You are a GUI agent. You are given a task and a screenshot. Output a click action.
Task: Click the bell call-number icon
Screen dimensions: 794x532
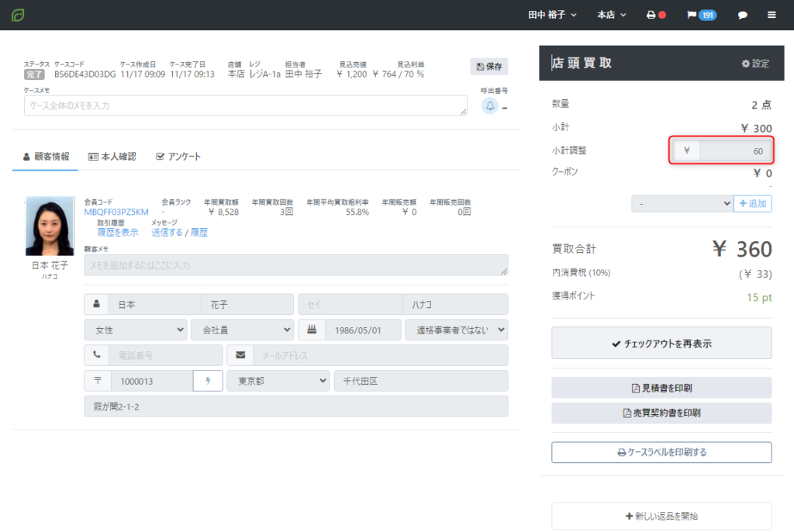[x=490, y=106]
